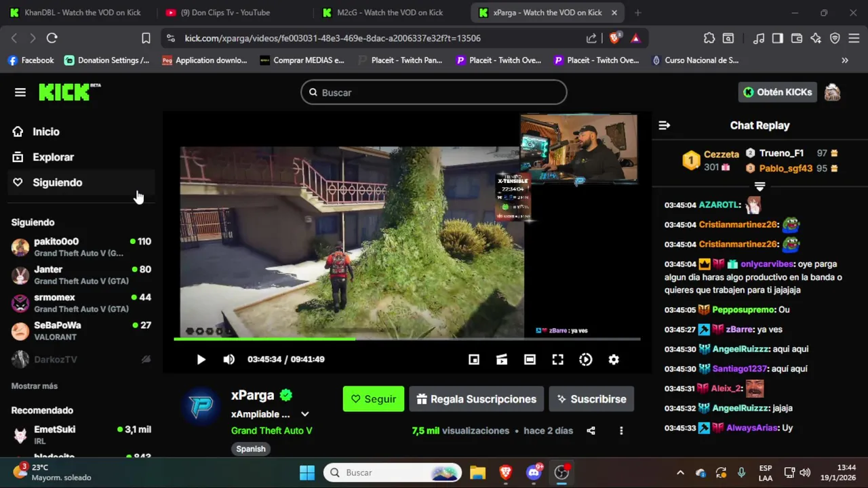Screen dimensions: 868x488
Task: Open the user avatar account menu
Action: [832, 92]
